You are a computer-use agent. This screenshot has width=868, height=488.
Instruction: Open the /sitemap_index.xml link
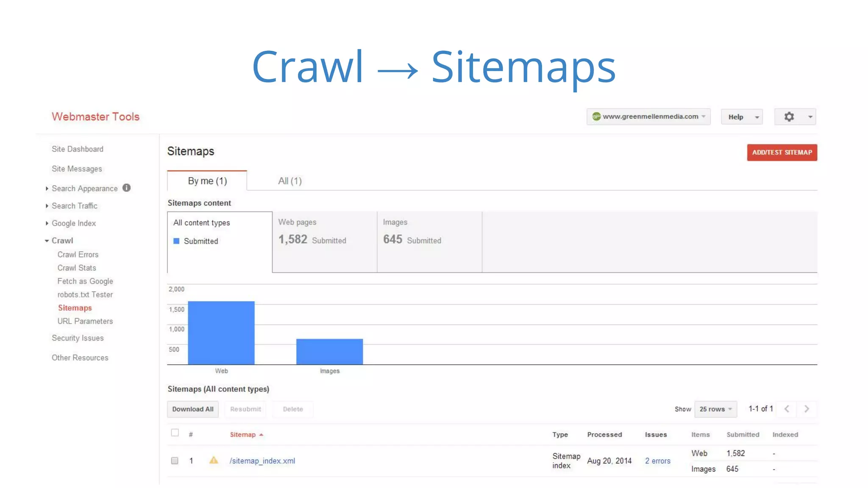coord(262,461)
